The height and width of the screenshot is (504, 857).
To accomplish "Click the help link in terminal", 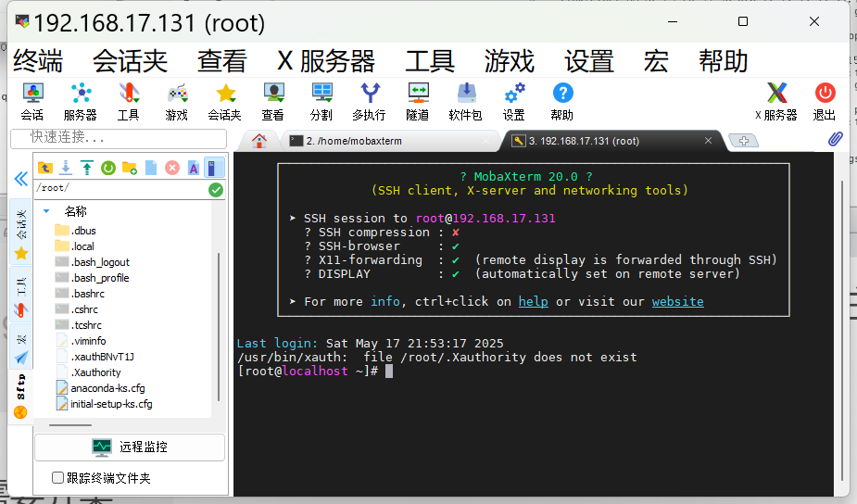I will (534, 301).
